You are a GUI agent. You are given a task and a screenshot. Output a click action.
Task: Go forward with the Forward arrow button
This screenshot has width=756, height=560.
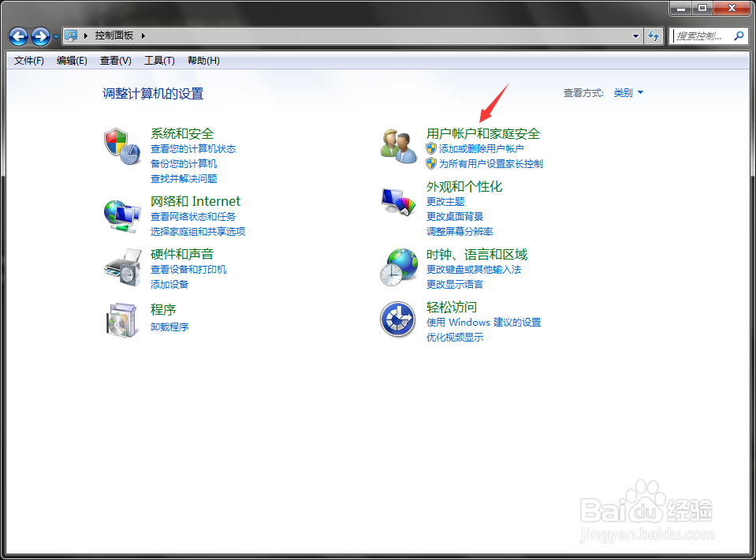click(40, 36)
